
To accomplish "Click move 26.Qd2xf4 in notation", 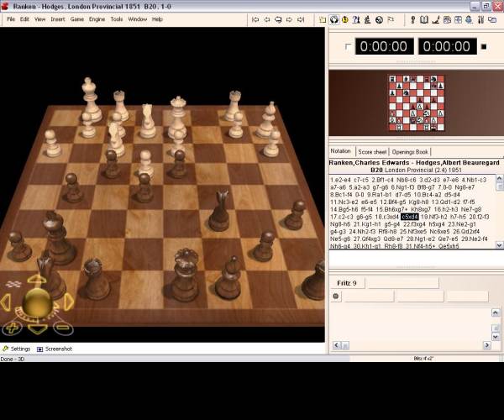I will (x=466, y=231).
